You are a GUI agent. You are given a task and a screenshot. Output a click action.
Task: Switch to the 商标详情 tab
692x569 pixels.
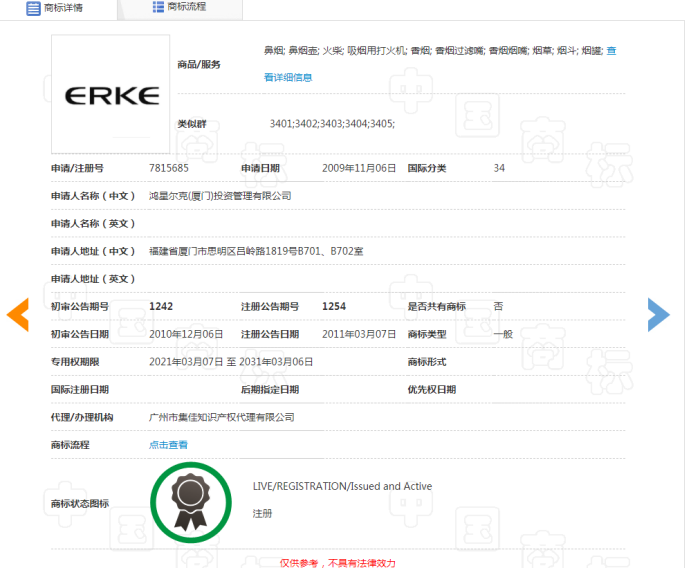click(x=62, y=8)
